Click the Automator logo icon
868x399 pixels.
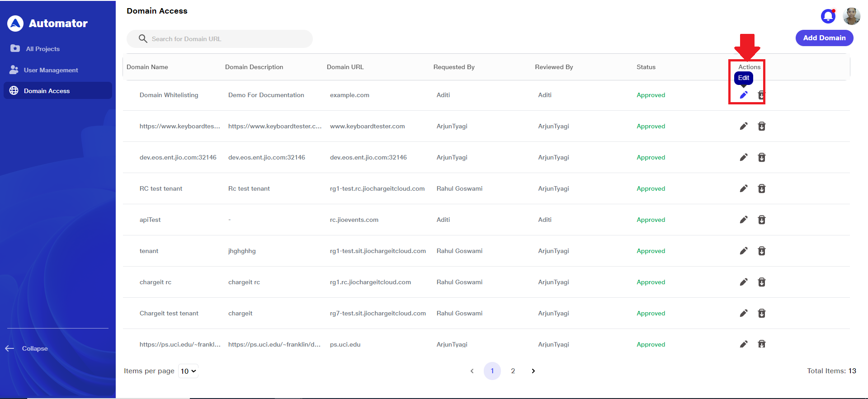[x=15, y=23]
